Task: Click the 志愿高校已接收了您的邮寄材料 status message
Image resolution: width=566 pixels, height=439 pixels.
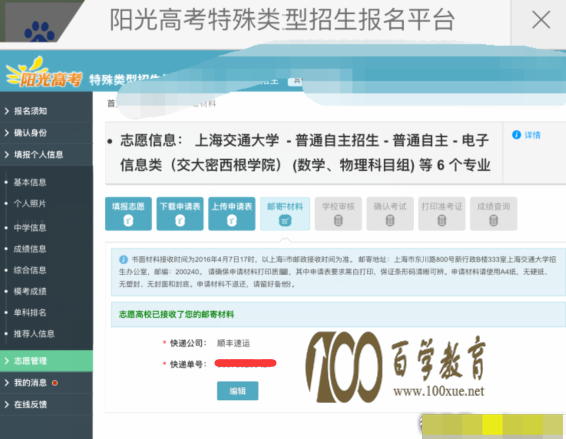Action: pos(177,314)
